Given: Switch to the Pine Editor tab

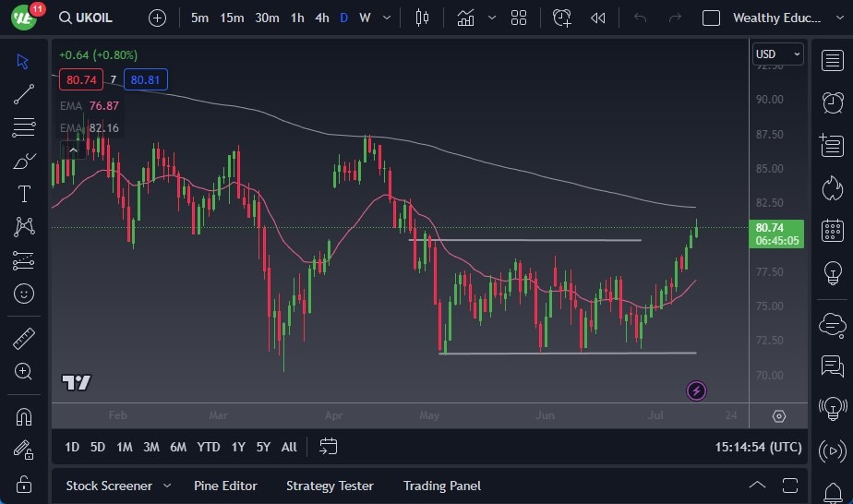Looking at the screenshot, I should coord(225,486).
